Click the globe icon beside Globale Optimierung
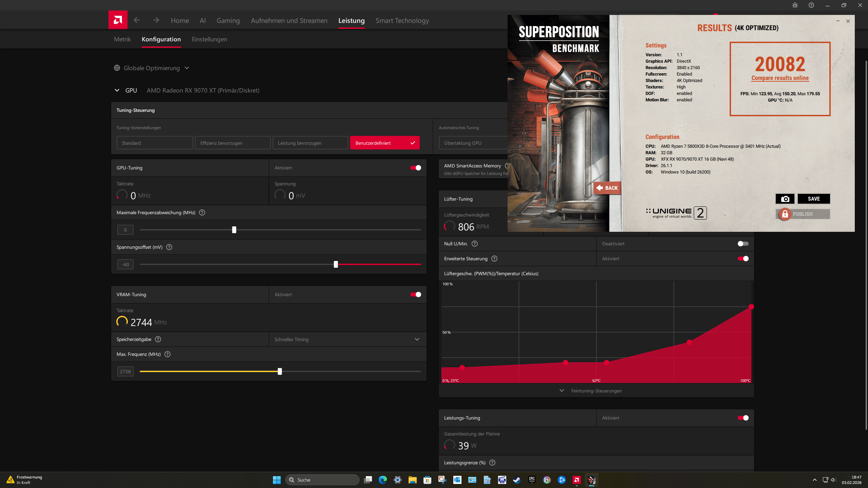This screenshot has width=868, height=488. pos(117,68)
